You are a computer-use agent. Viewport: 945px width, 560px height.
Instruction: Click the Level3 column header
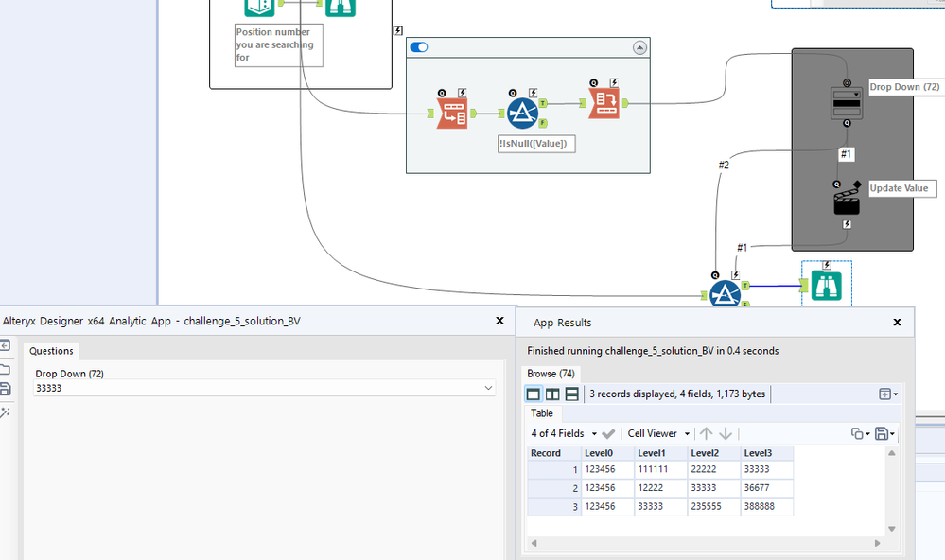[766, 453]
